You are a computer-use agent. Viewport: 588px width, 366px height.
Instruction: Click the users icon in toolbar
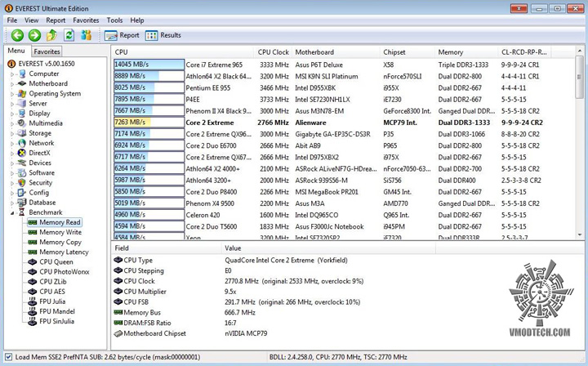pos(87,35)
